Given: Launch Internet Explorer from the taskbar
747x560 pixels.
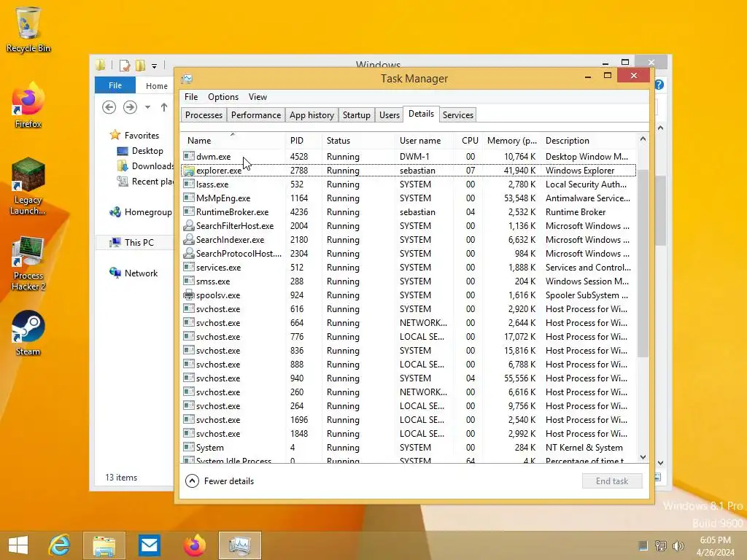Looking at the screenshot, I should click(x=60, y=545).
